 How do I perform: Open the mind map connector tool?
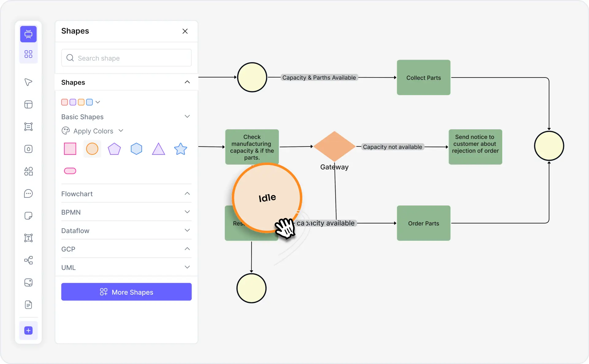[x=29, y=260]
